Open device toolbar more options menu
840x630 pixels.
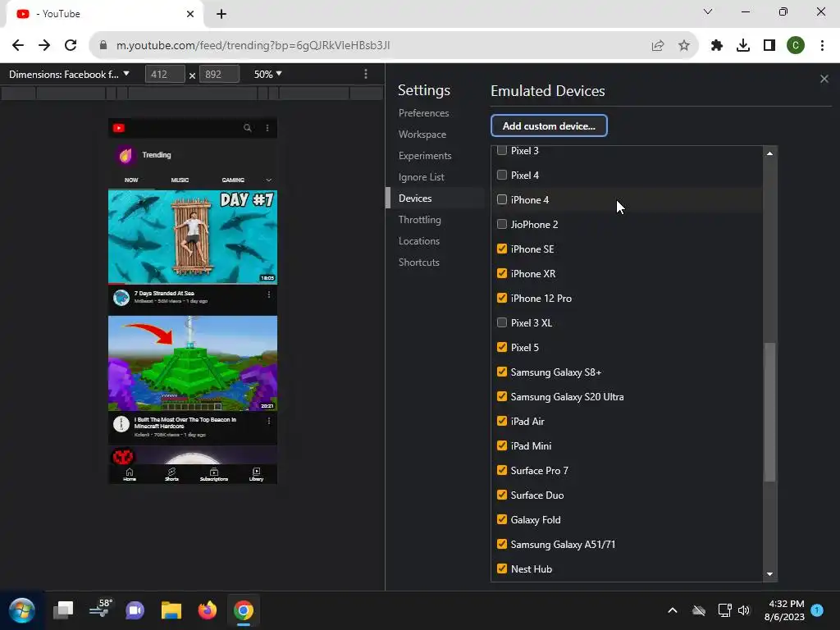(366, 74)
